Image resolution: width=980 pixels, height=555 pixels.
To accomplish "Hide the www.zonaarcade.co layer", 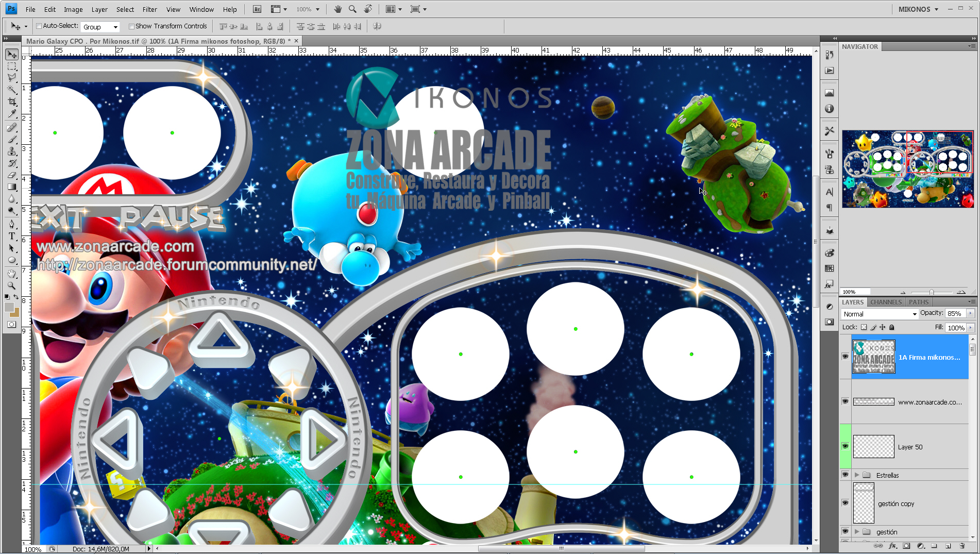I will (845, 401).
